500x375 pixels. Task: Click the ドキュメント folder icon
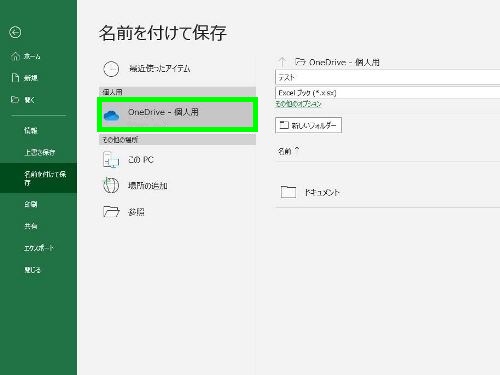coord(288,192)
